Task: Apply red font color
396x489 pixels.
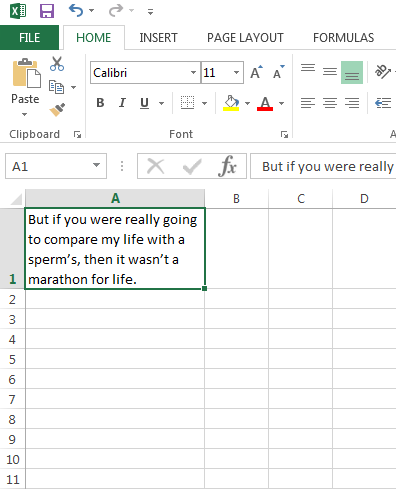Action: point(265,103)
